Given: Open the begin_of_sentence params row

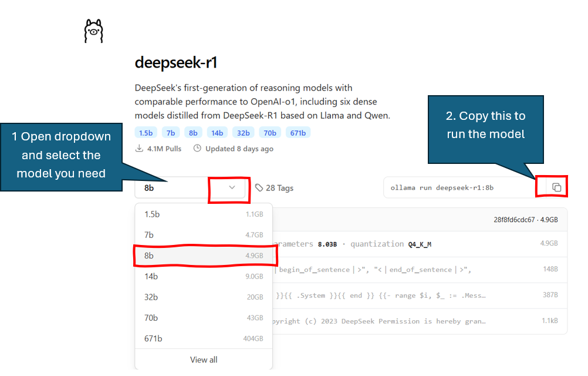Looking at the screenshot, I should coord(419,270).
